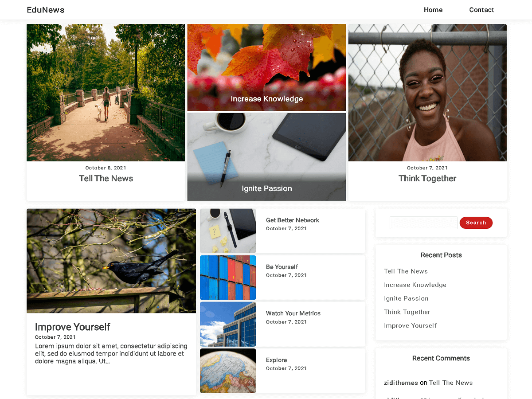
Task: Click the smiling woman featured image
Action: [427, 93]
